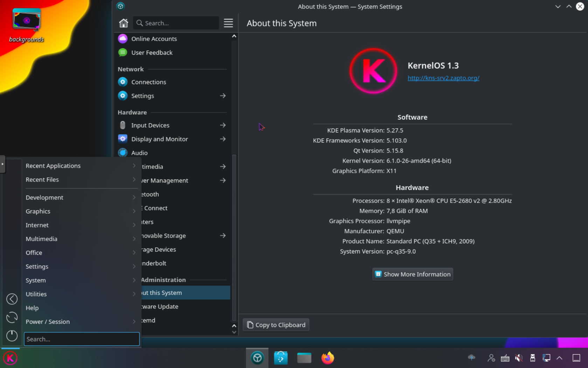Image resolution: width=588 pixels, height=368 pixels.
Task: Open removable devices tray icon
Action: (x=533, y=358)
